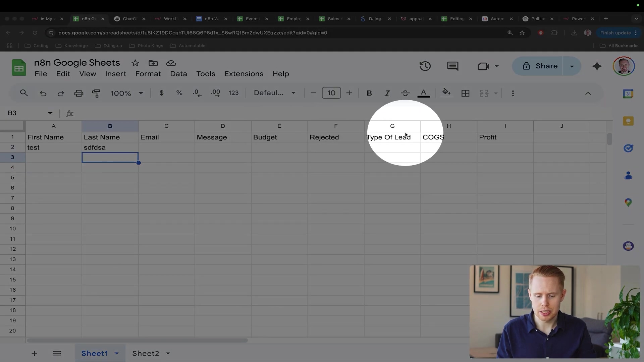
Task: Toggle italic formatting
Action: 387,93
